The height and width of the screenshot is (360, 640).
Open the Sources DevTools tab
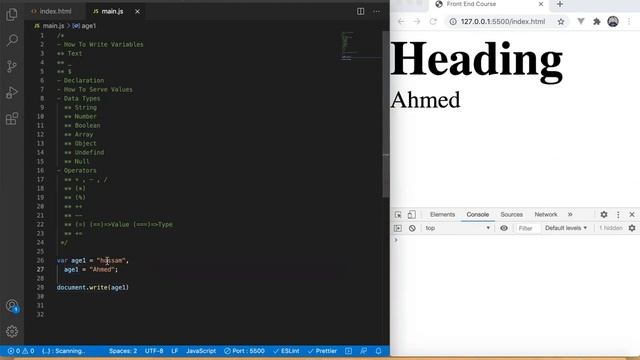[511, 214]
